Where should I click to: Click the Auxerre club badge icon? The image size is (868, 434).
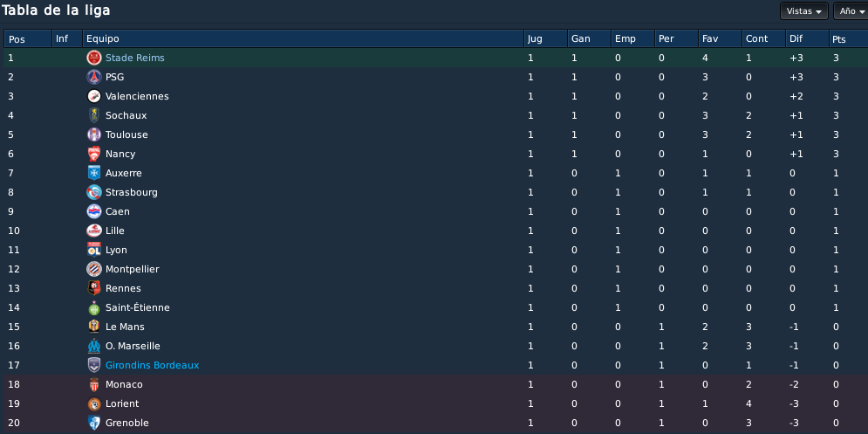tap(94, 173)
